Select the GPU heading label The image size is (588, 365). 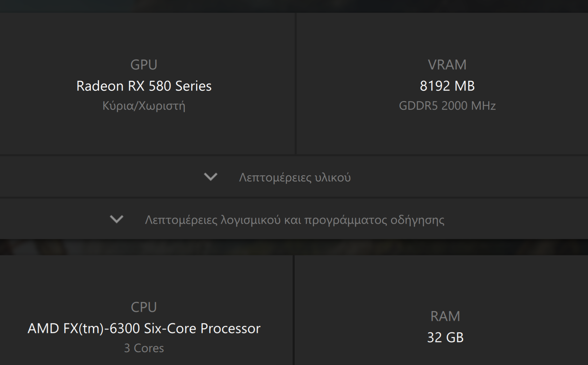144,65
